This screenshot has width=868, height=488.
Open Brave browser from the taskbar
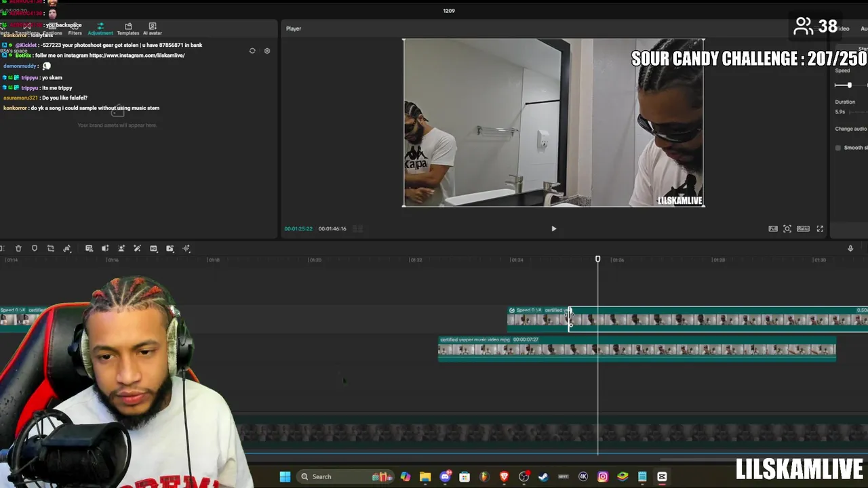(504, 476)
